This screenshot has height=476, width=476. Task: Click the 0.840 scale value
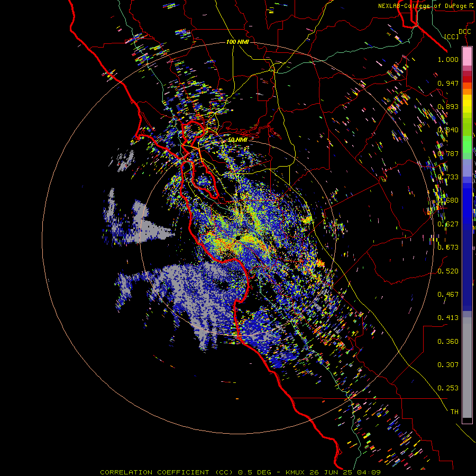(x=448, y=130)
